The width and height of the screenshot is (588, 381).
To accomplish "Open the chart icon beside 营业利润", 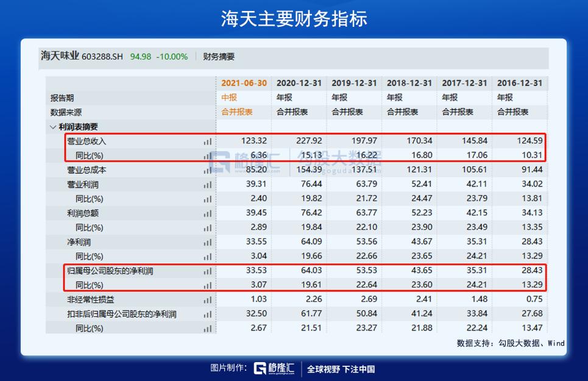I will (x=207, y=185).
